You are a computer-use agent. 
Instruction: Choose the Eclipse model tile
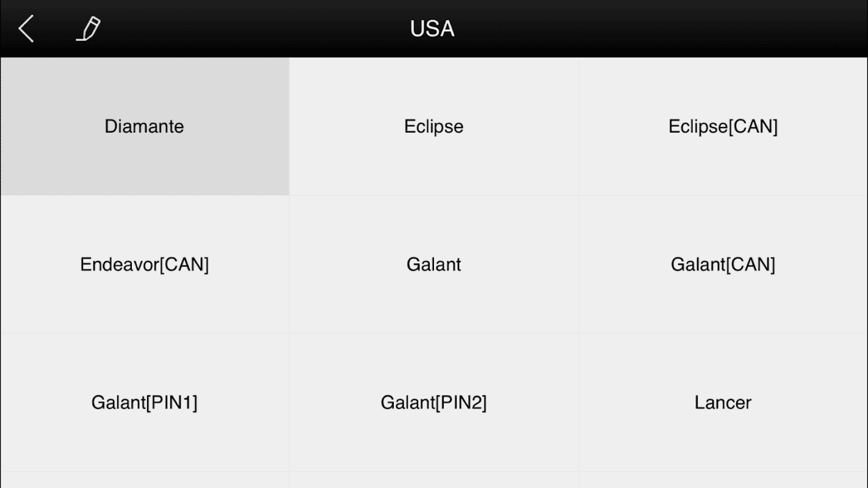pos(434,126)
